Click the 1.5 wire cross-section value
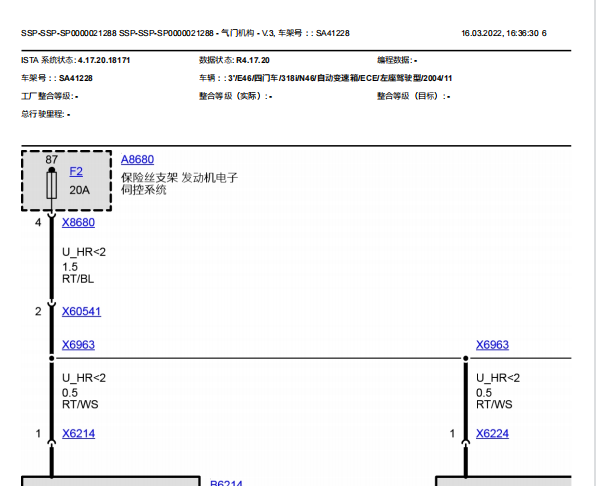The width and height of the screenshot is (596, 486). pyautogui.click(x=70, y=267)
